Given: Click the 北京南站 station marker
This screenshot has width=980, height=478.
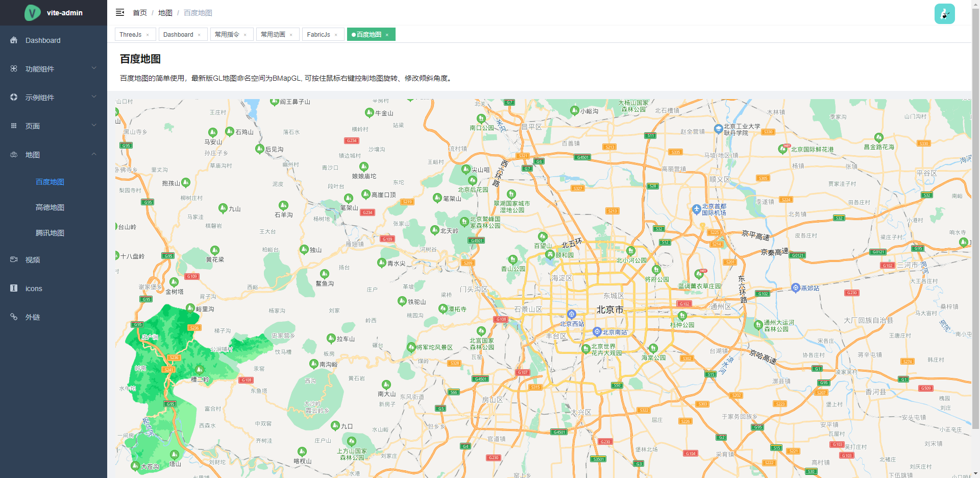Looking at the screenshot, I should click(596, 331).
